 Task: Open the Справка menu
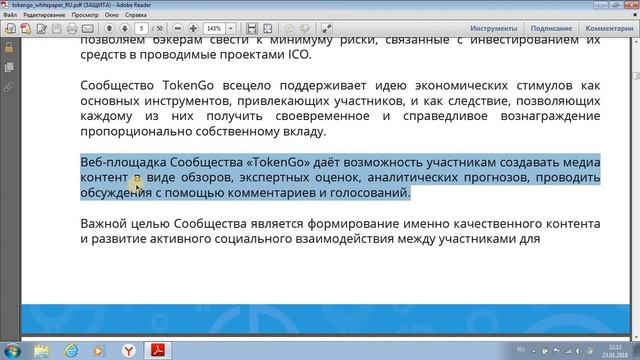(136, 15)
